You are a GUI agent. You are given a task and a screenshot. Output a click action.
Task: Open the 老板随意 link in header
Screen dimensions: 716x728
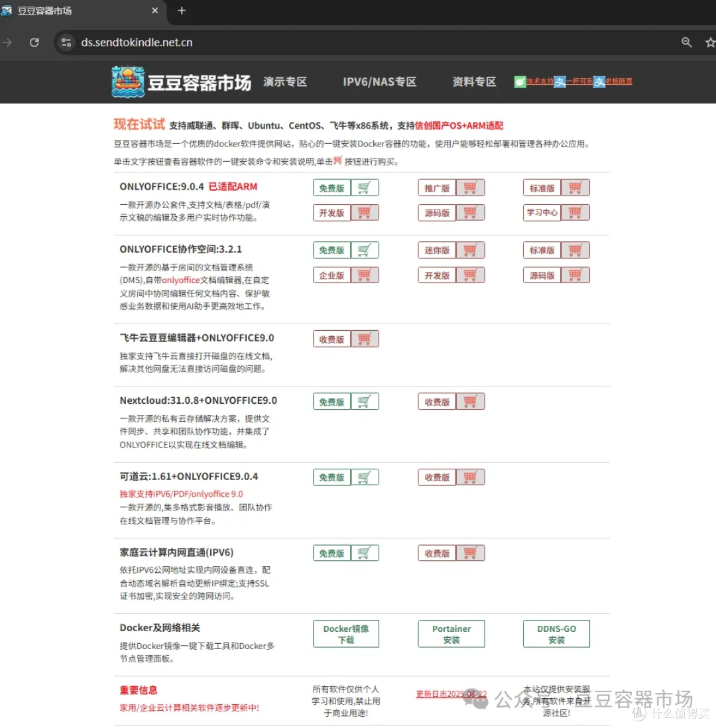point(619,82)
